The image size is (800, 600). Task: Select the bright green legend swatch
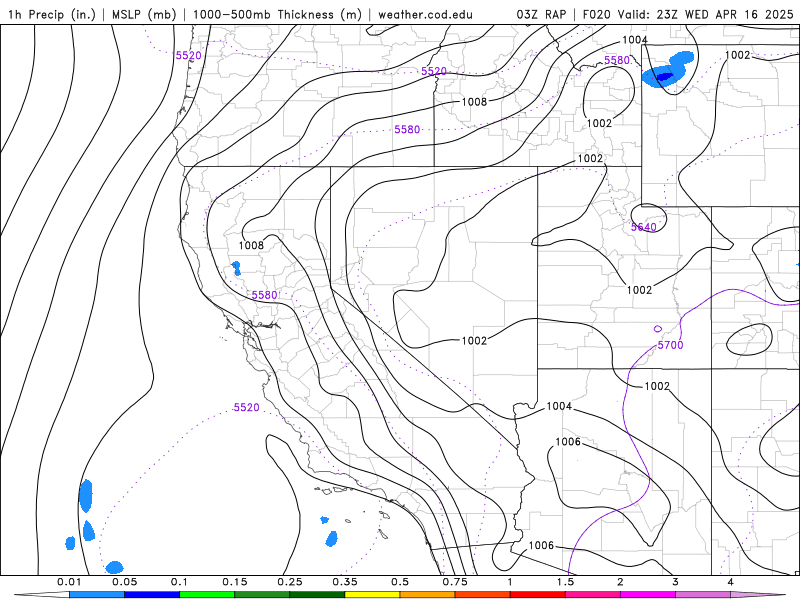coord(207,595)
